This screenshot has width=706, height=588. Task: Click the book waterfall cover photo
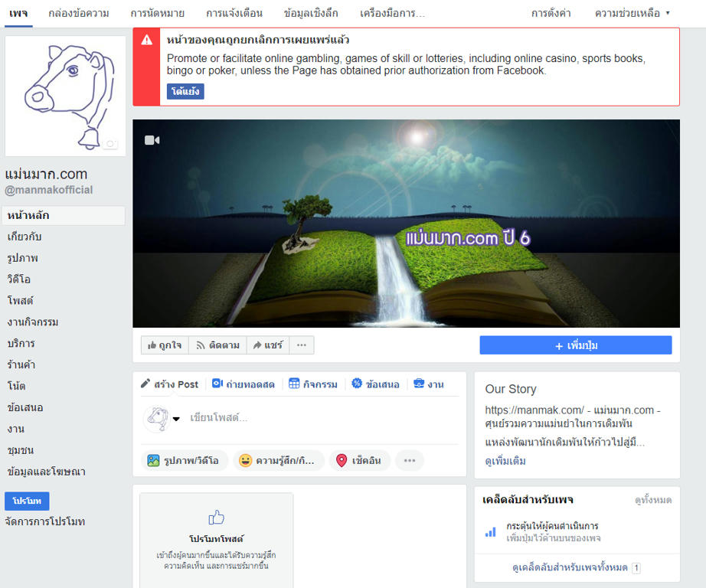click(x=406, y=224)
